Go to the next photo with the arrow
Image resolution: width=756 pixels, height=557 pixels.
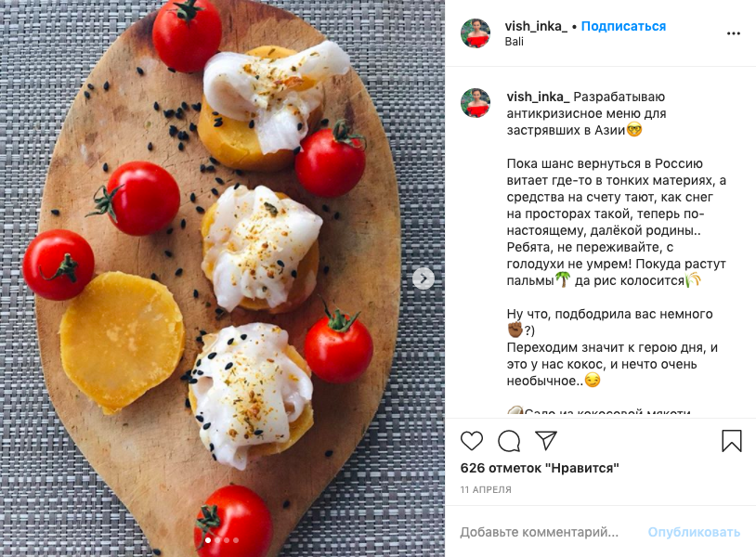pos(424,278)
